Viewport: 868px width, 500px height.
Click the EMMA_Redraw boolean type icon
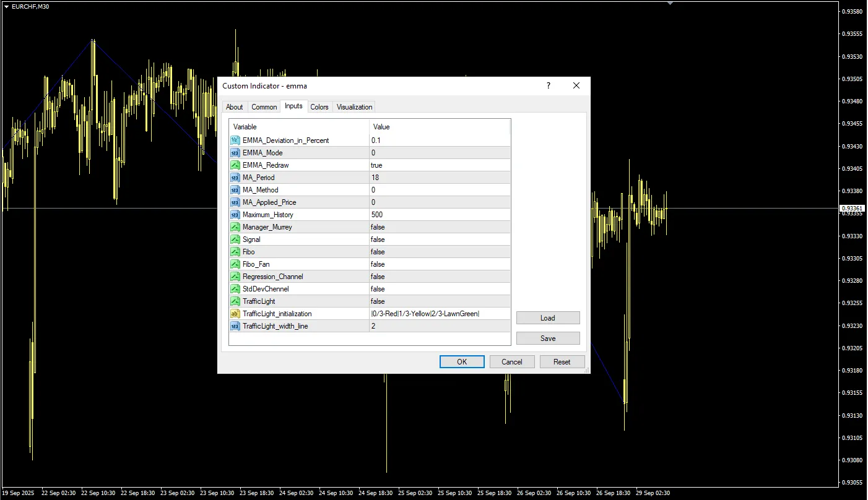pyautogui.click(x=235, y=165)
